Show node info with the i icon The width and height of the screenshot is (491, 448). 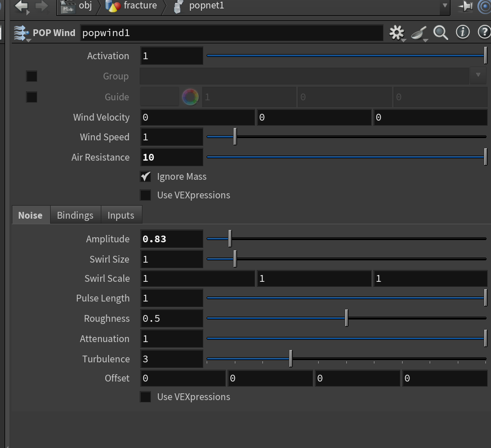[463, 32]
